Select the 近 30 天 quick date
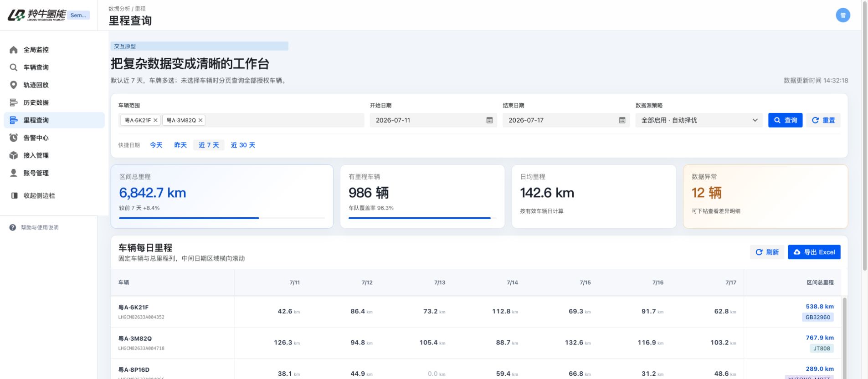Screen dimensions: 868x379 [243, 145]
